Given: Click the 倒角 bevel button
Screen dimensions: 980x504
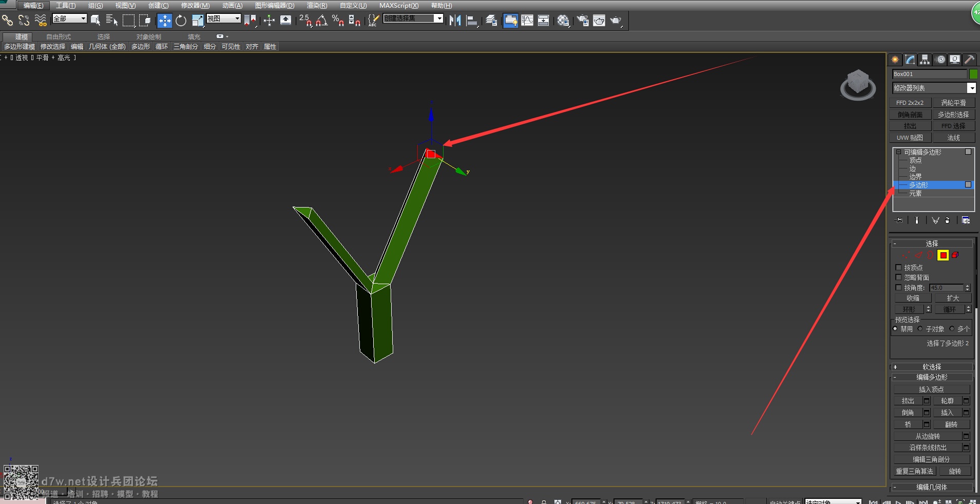Looking at the screenshot, I should 908,413.
